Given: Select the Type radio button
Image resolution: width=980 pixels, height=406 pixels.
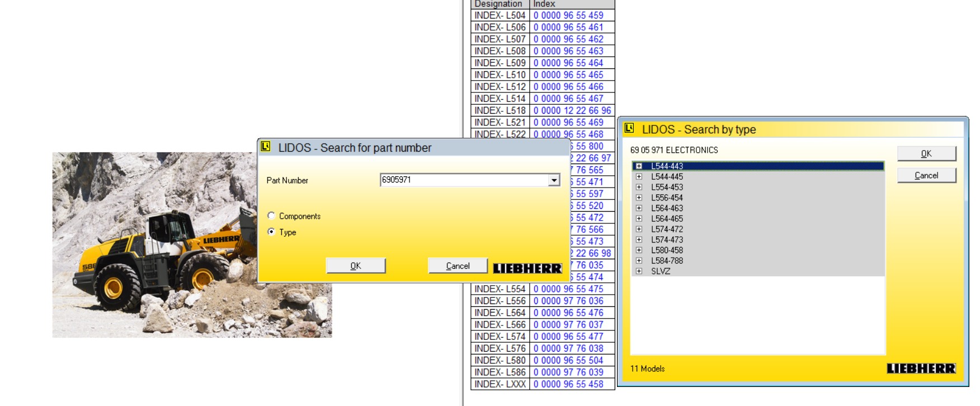Looking at the screenshot, I should [271, 232].
